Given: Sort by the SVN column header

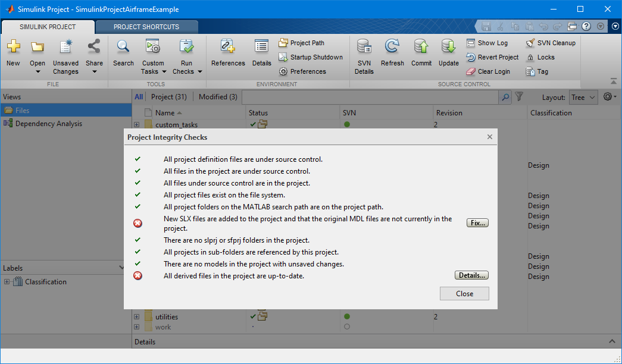Looking at the screenshot, I should [386, 113].
